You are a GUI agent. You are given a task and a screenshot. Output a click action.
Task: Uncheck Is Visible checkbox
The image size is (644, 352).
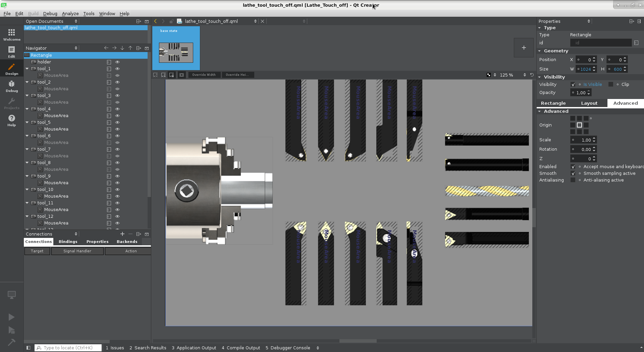[x=573, y=85]
